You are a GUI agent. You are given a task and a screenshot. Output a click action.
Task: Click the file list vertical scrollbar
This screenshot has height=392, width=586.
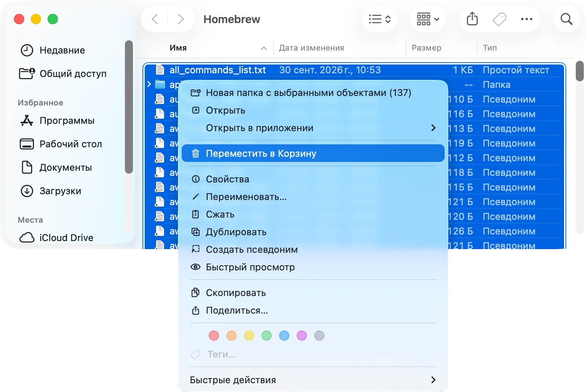(x=579, y=71)
